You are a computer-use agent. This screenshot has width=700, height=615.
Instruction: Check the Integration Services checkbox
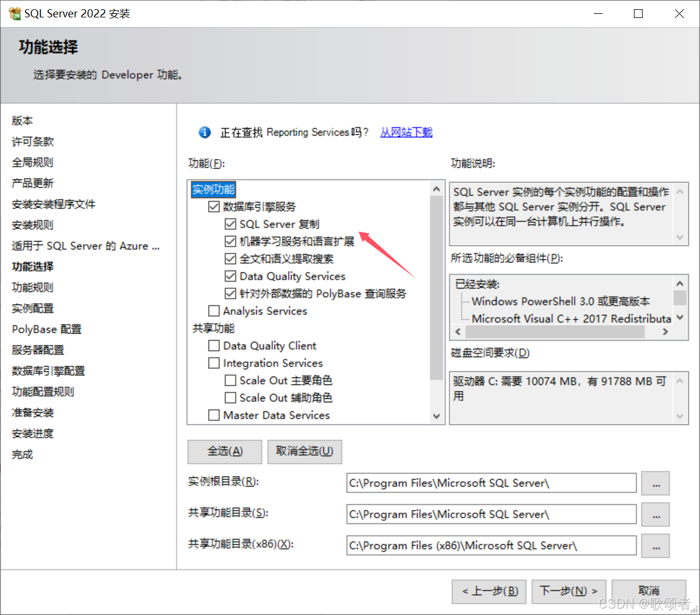click(214, 363)
